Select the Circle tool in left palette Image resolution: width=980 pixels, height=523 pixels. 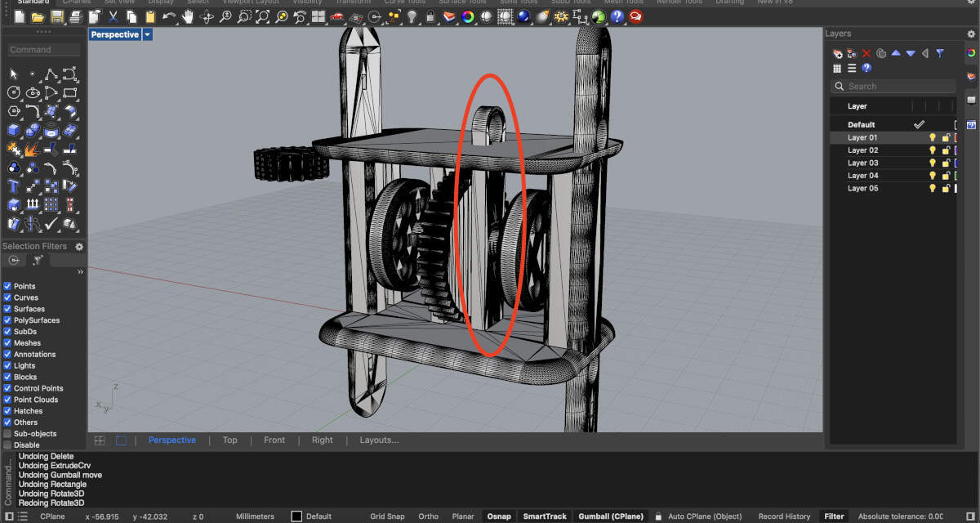coord(13,92)
